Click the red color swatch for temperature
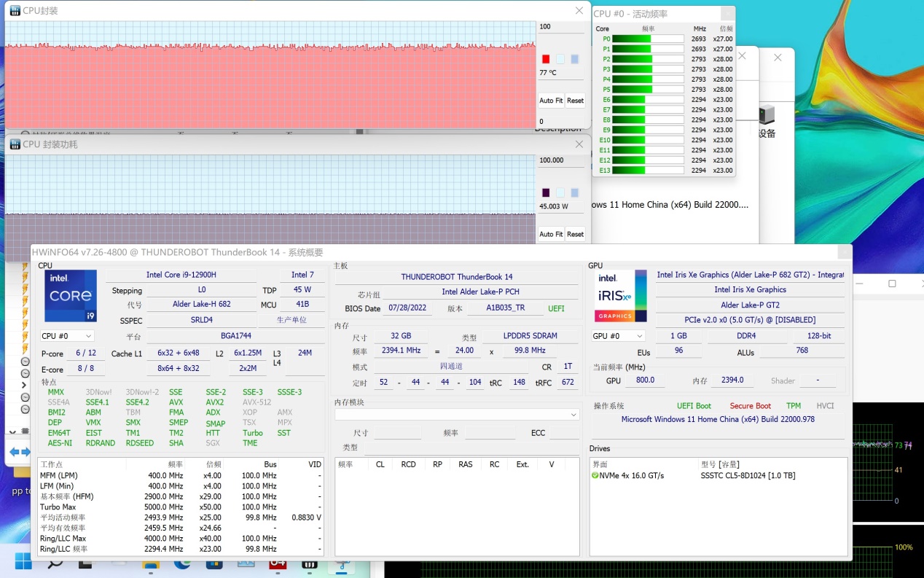This screenshot has width=924, height=578. 546,59
